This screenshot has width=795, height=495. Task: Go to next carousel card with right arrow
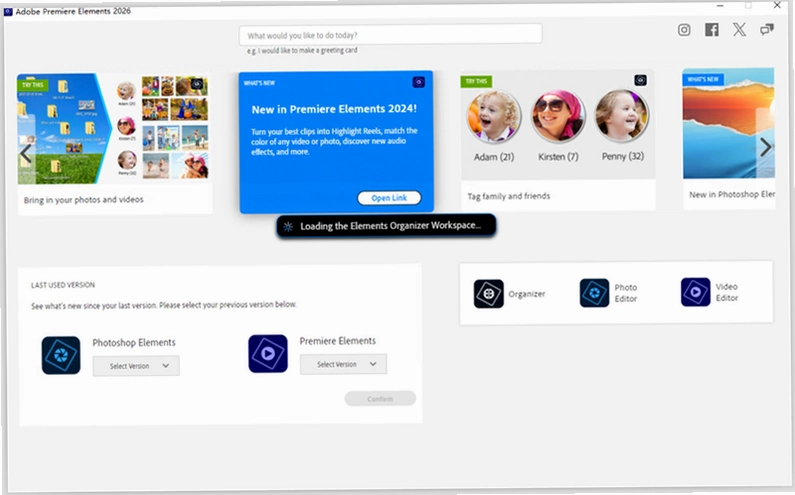[x=765, y=147]
